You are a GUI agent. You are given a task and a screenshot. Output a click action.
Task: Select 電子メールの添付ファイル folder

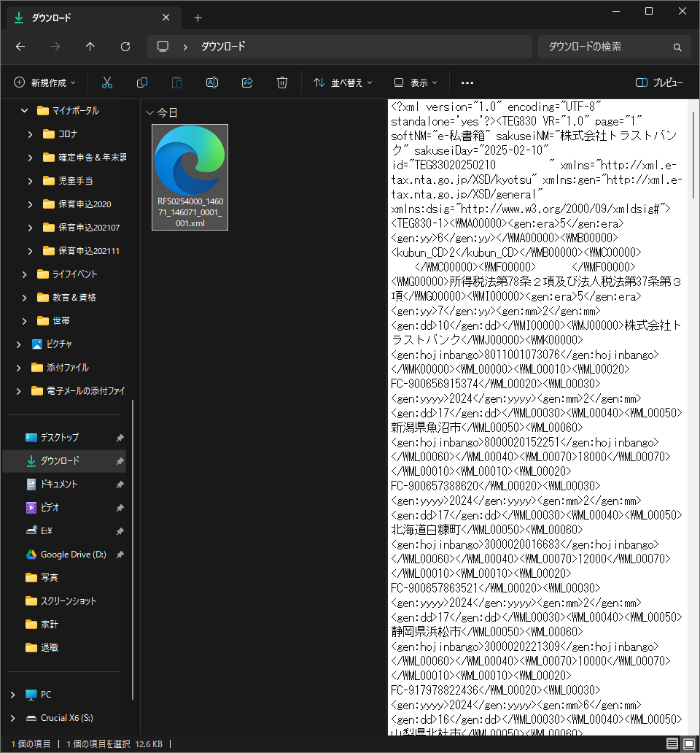[x=86, y=391]
